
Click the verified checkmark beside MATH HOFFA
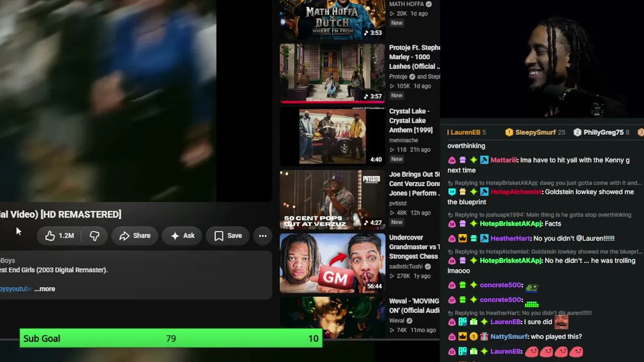[429, 4]
